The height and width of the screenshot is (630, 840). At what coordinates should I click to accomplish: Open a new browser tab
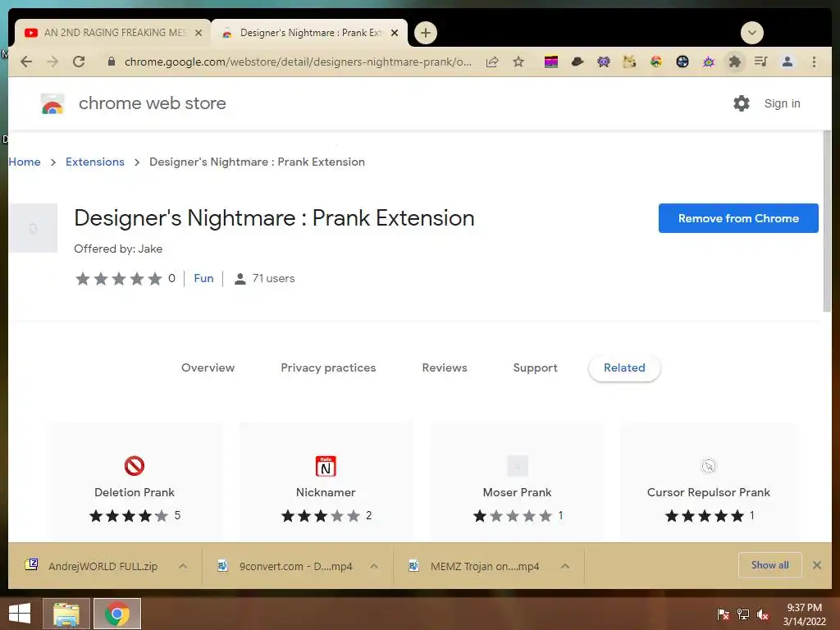pyautogui.click(x=426, y=33)
